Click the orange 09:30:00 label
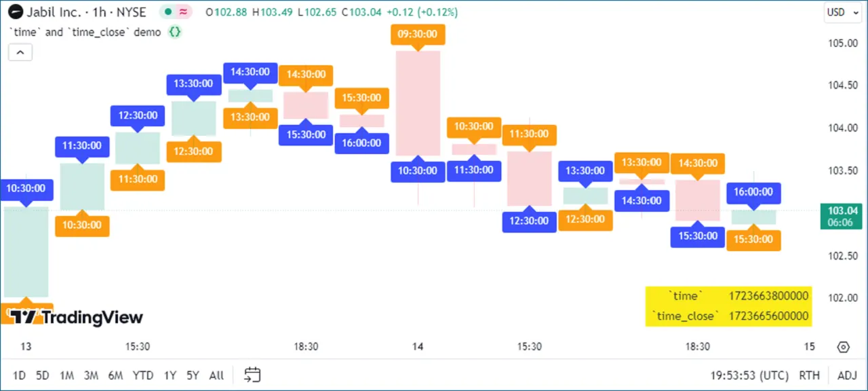 [x=417, y=35]
